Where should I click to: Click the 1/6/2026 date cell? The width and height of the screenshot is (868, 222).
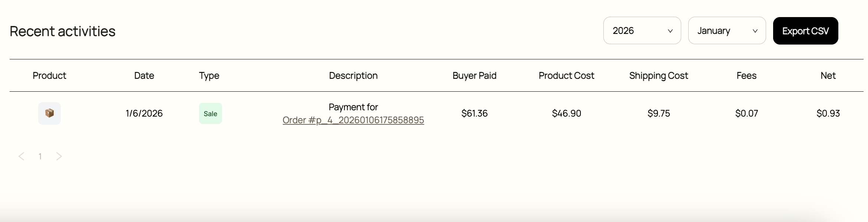pos(144,113)
